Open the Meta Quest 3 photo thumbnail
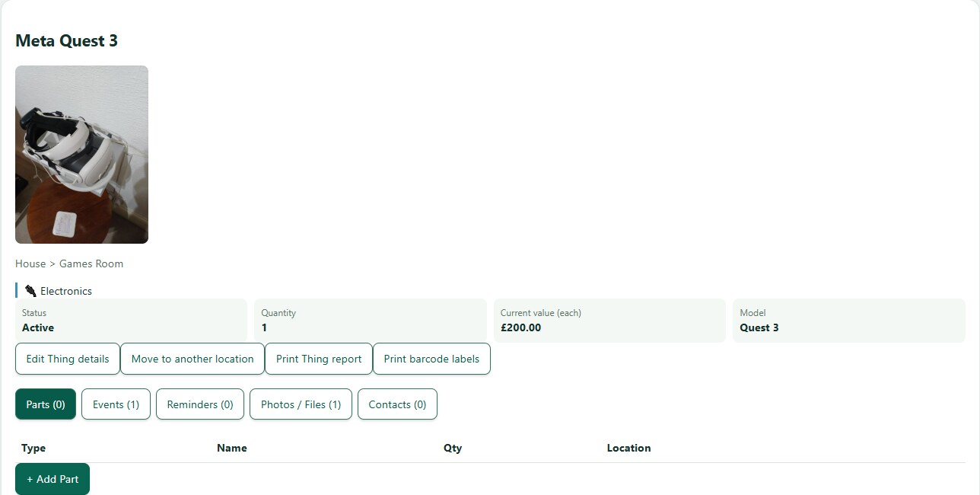This screenshot has width=980, height=495. pyautogui.click(x=81, y=155)
